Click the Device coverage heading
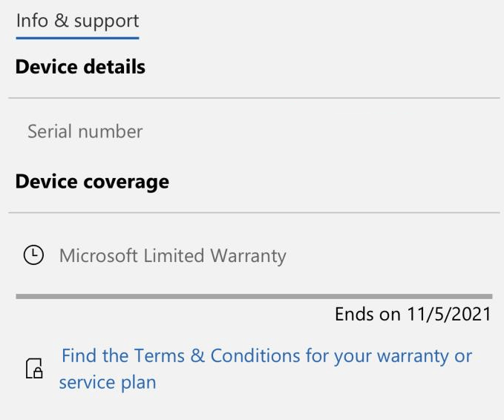 (x=92, y=182)
